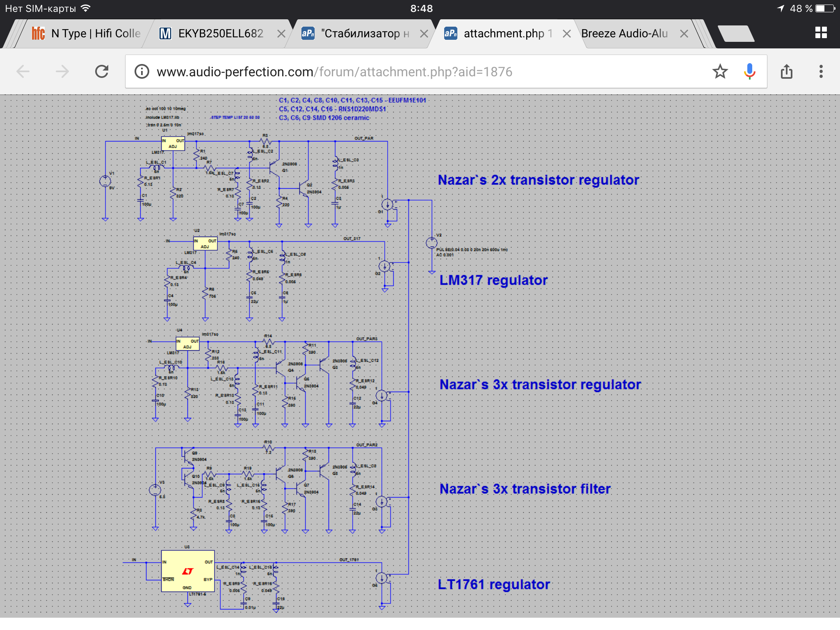
Task: Start voice search with the microphone icon
Action: [x=749, y=72]
